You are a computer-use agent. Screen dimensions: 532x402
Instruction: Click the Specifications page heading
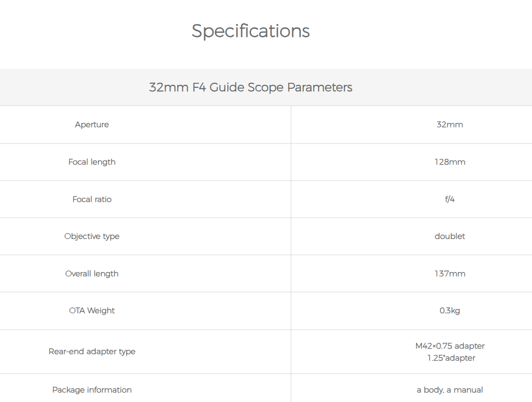point(250,31)
